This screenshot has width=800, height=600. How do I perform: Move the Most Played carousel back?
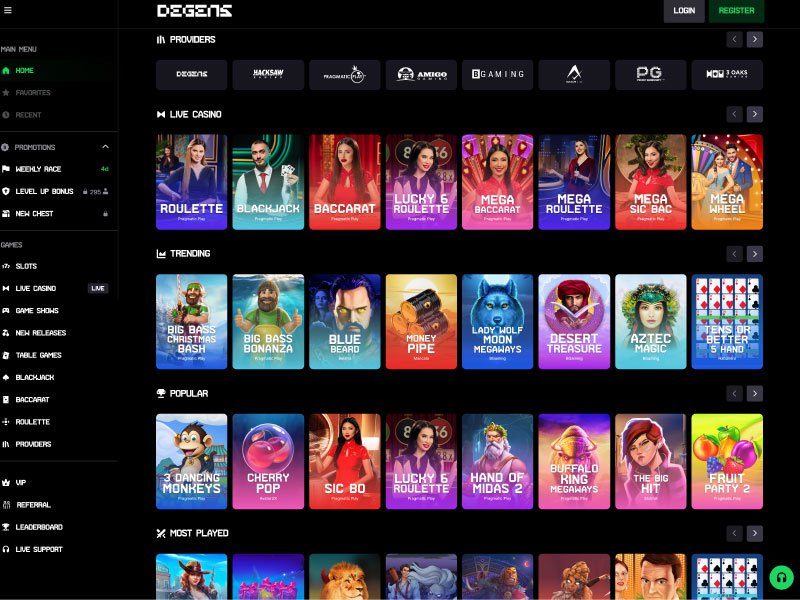click(734, 533)
